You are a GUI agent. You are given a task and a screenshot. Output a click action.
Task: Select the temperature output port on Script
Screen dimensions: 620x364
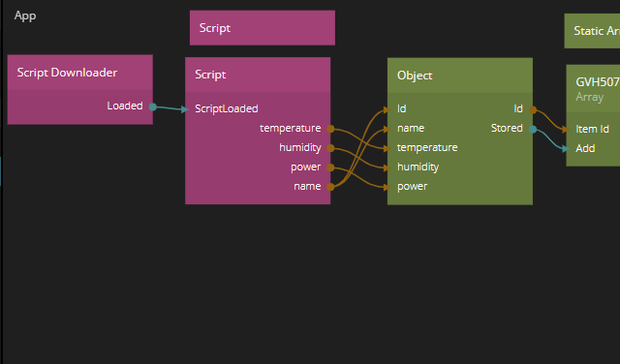coord(330,129)
